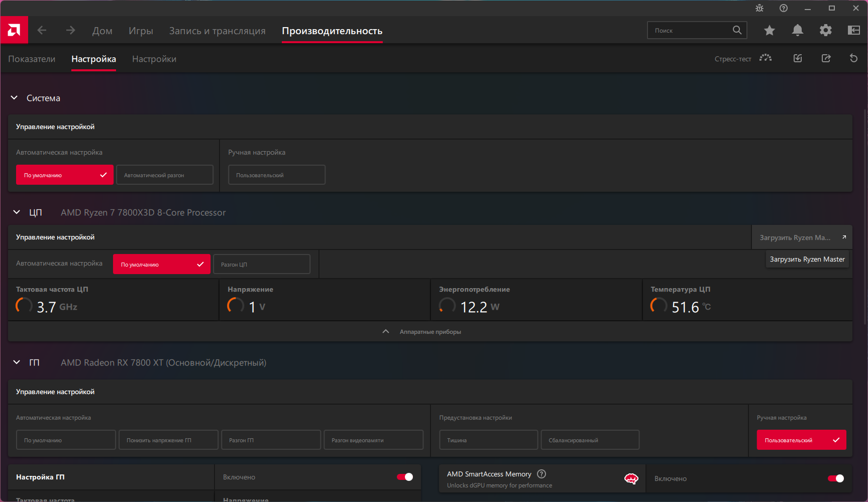The image size is (868, 502).
Task: Open the Дом tab
Action: tap(102, 31)
